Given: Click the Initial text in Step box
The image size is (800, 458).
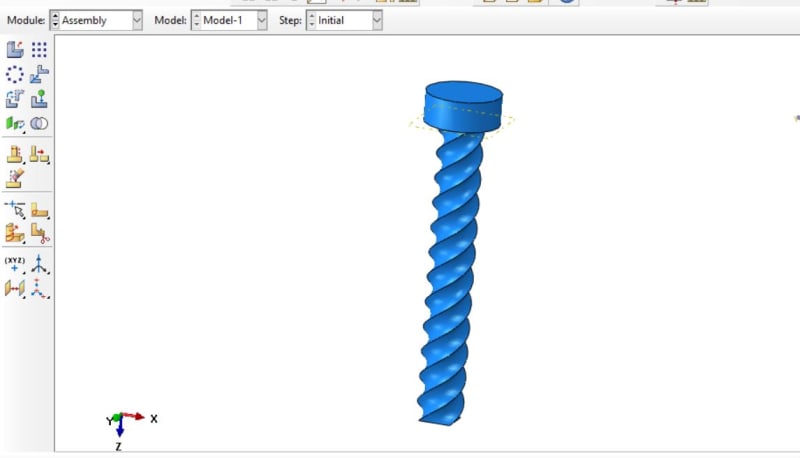Looking at the screenshot, I should coord(331,20).
